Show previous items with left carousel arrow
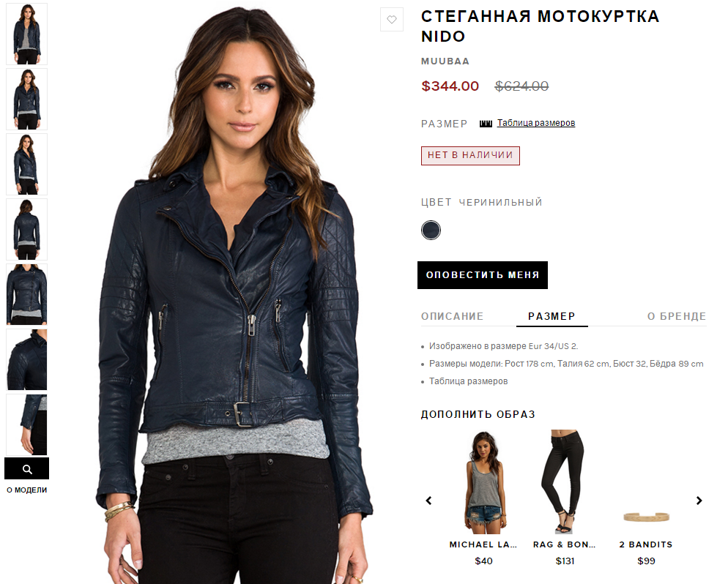Viewport: 728px width, 584px height. pyautogui.click(x=429, y=501)
